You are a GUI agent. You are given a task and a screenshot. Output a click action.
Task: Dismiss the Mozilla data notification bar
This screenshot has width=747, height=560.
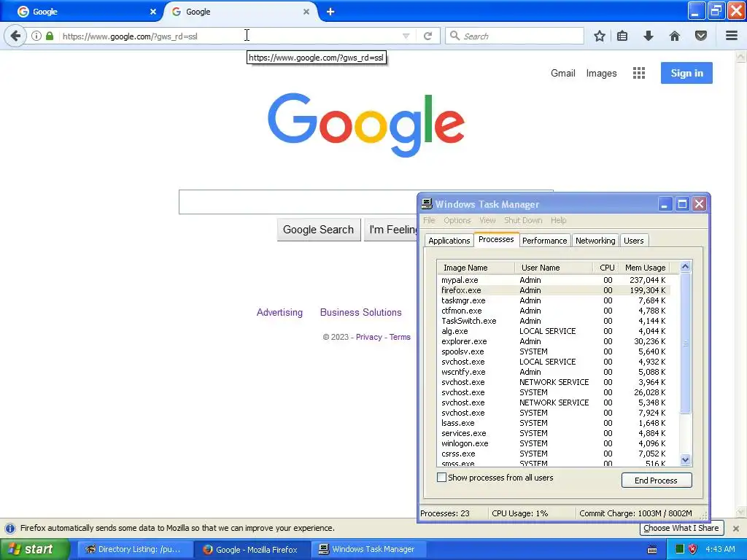tap(736, 528)
